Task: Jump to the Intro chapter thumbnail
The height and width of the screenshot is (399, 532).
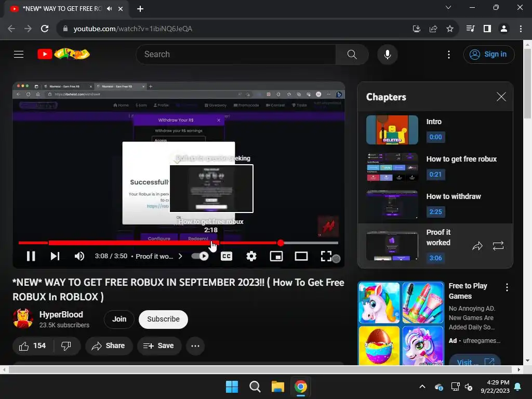Action: pyautogui.click(x=392, y=130)
